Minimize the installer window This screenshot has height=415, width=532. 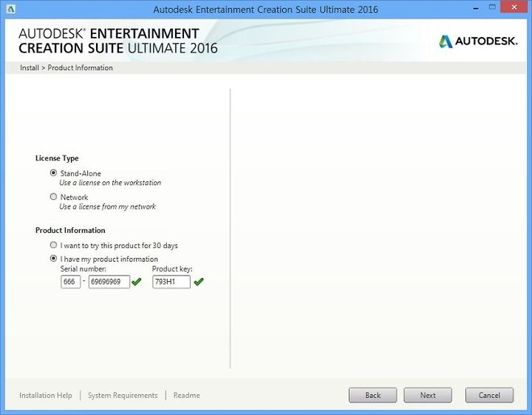476,8
